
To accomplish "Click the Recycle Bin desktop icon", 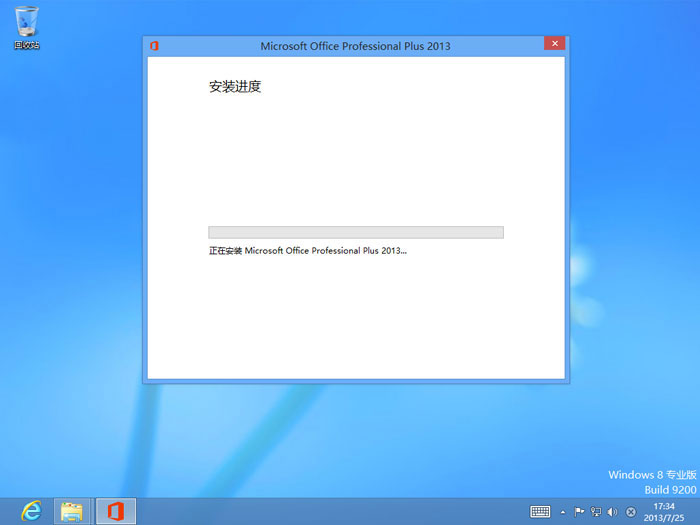I will pos(27,24).
